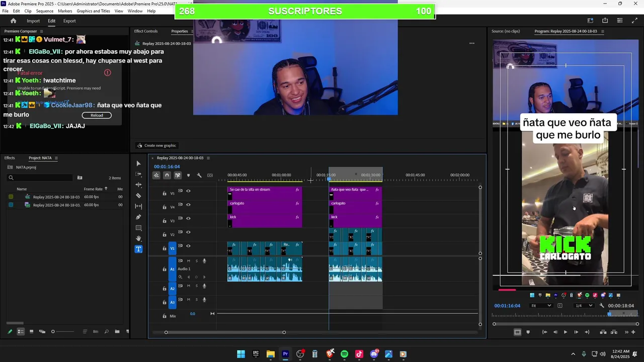
Task: Click the Extract button in Program monitor
Action: 614,332
